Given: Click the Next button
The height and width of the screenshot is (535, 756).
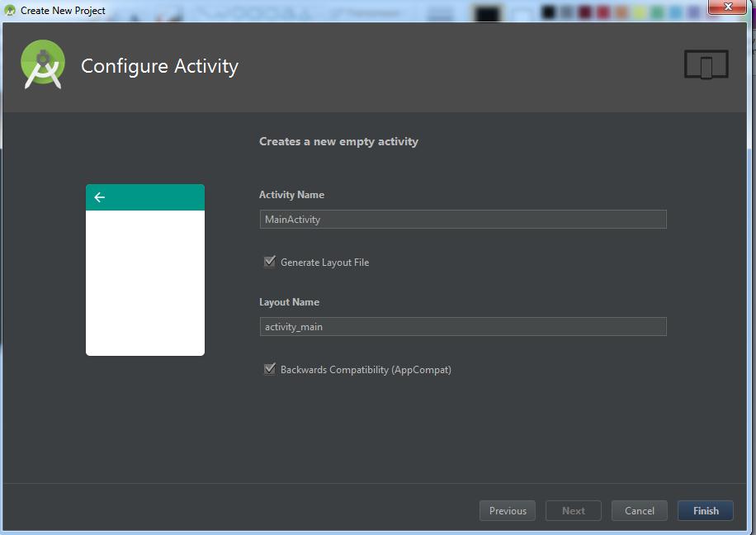Looking at the screenshot, I should point(574,510).
